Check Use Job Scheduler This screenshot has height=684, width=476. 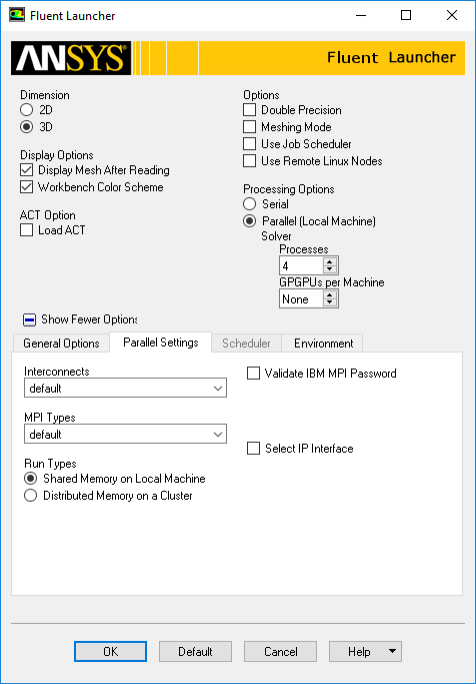point(250,144)
